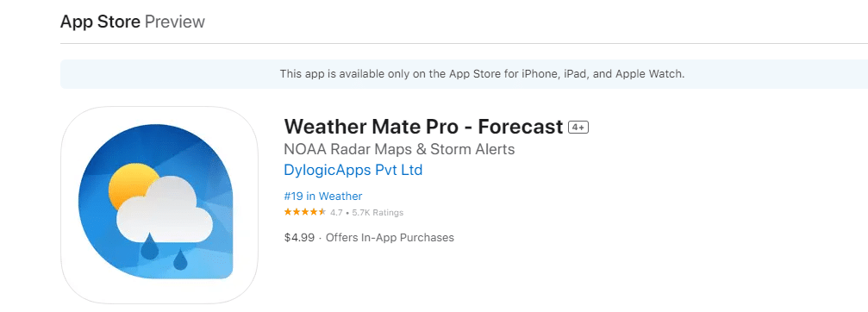
Task: Click the 4+ age rating badge
Action: click(x=578, y=128)
